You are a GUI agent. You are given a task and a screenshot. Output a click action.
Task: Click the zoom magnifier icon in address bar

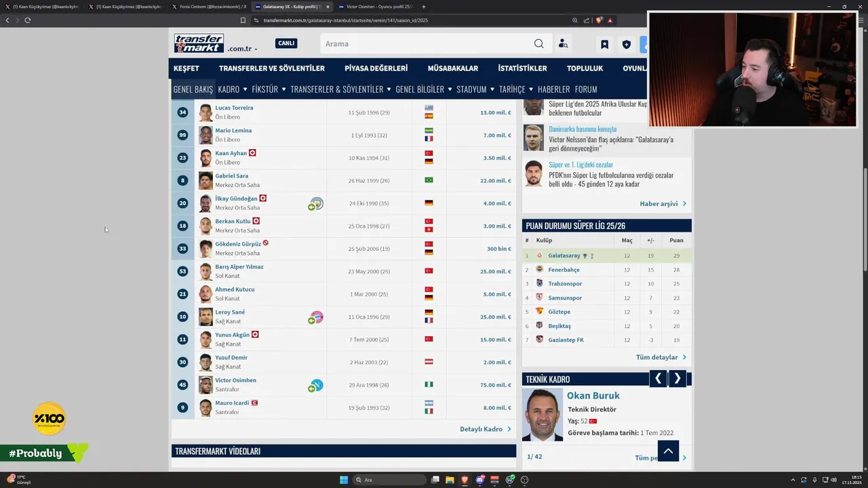pos(575,20)
